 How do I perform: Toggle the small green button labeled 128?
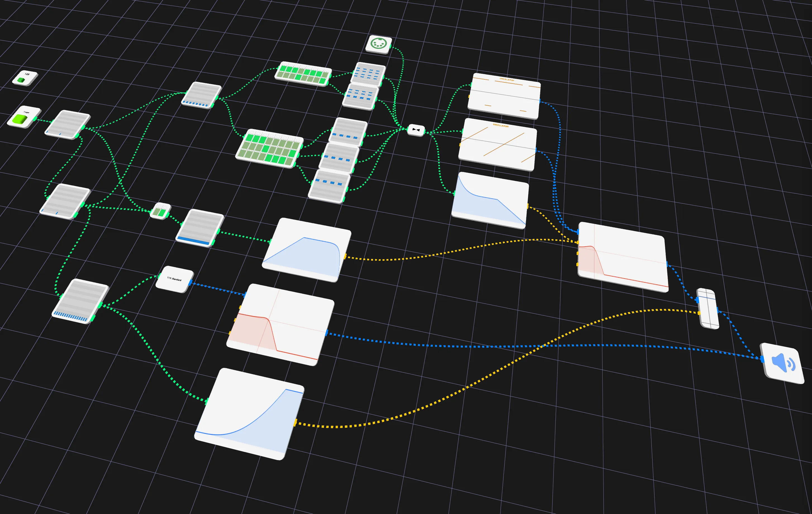[x=25, y=78]
